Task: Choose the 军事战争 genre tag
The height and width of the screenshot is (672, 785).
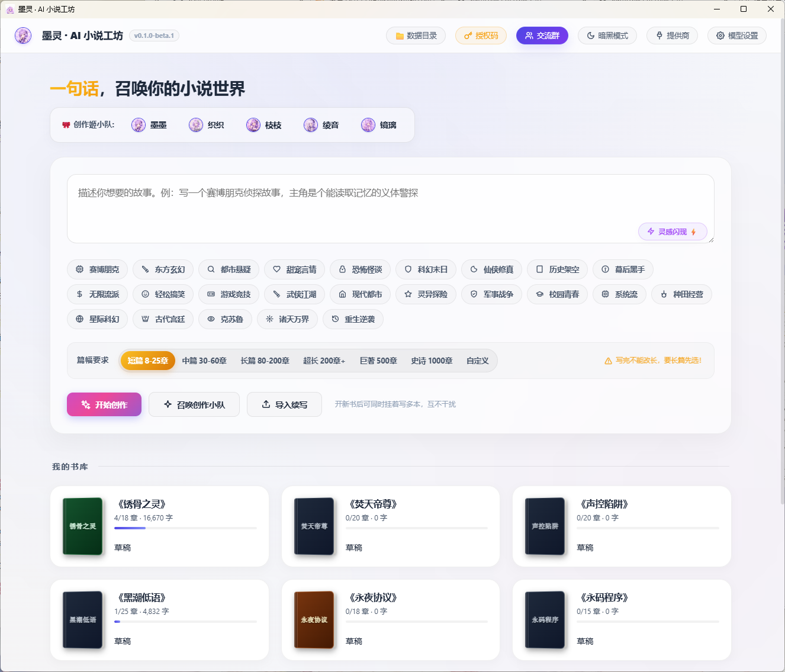Action: pyautogui.click(x=491, y=294)
